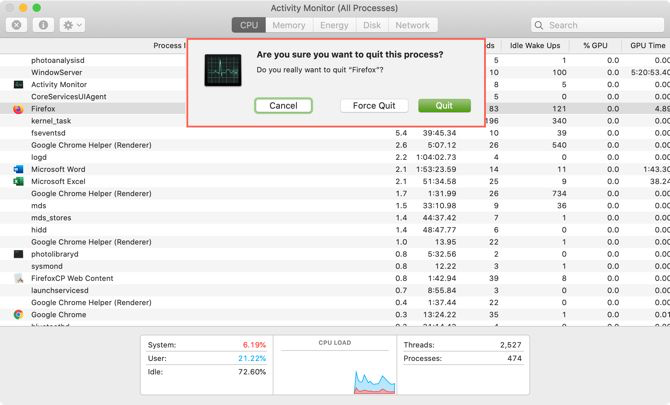Select the Microsoft Word process name
Image resolution: width=670 pixels, height=405 pixels.
pos(58,169)
